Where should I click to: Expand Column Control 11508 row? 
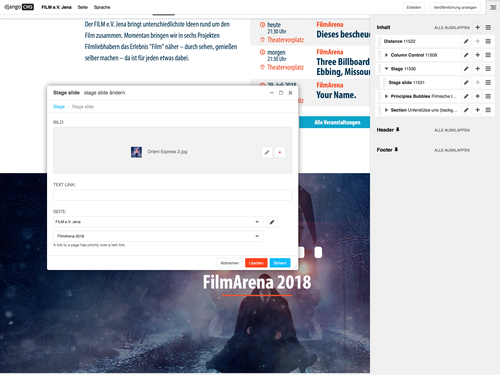386,55
